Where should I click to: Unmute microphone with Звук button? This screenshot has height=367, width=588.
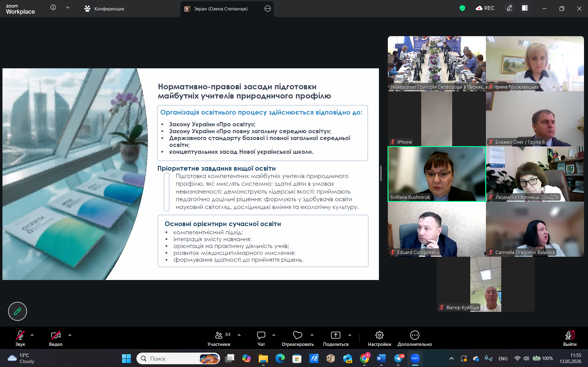point(20,339)
